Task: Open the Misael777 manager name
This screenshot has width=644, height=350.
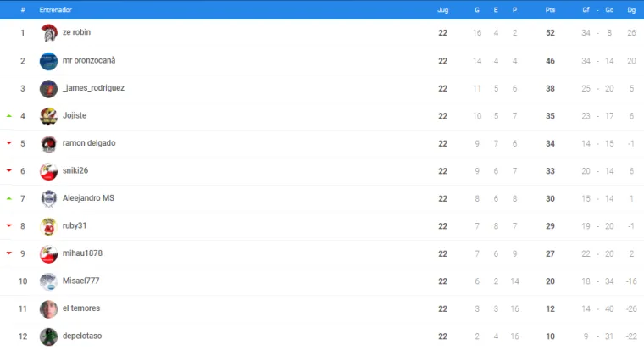Action: click(80, 281)
